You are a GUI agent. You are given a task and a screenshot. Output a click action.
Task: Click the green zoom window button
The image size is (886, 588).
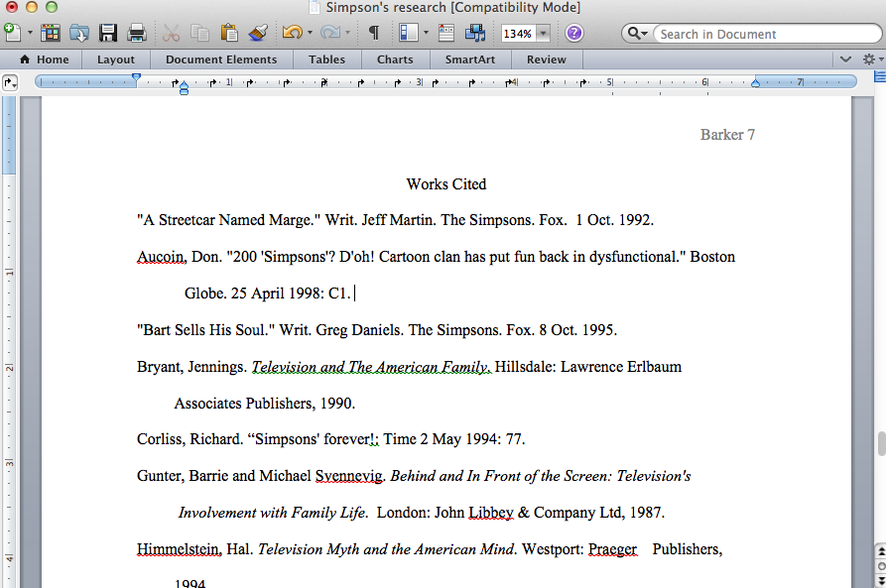click(52, 7)
